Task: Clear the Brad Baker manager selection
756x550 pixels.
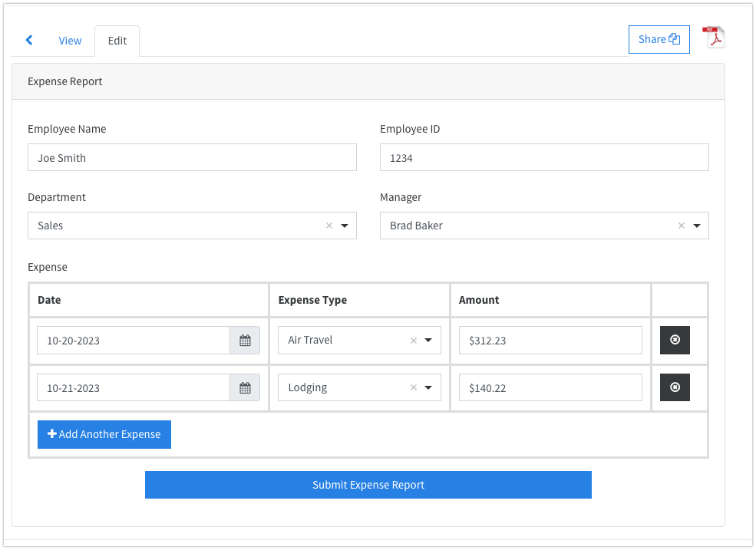Action: tap(682, 226)
